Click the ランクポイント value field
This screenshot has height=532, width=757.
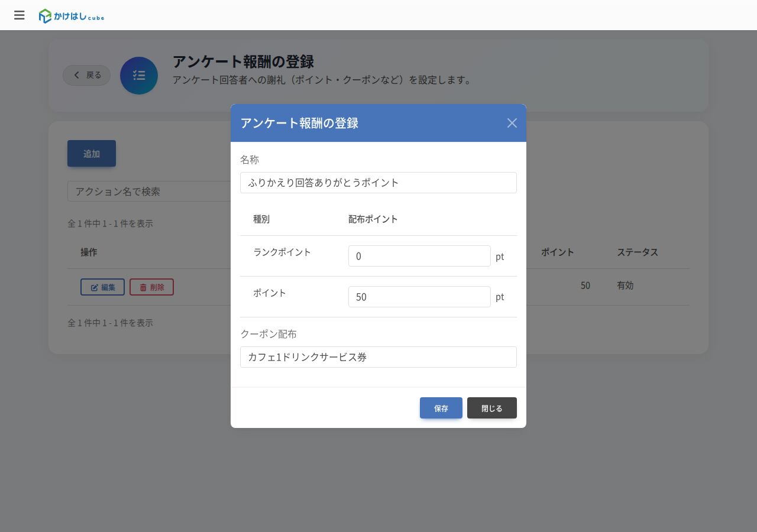tap(419, 256)
